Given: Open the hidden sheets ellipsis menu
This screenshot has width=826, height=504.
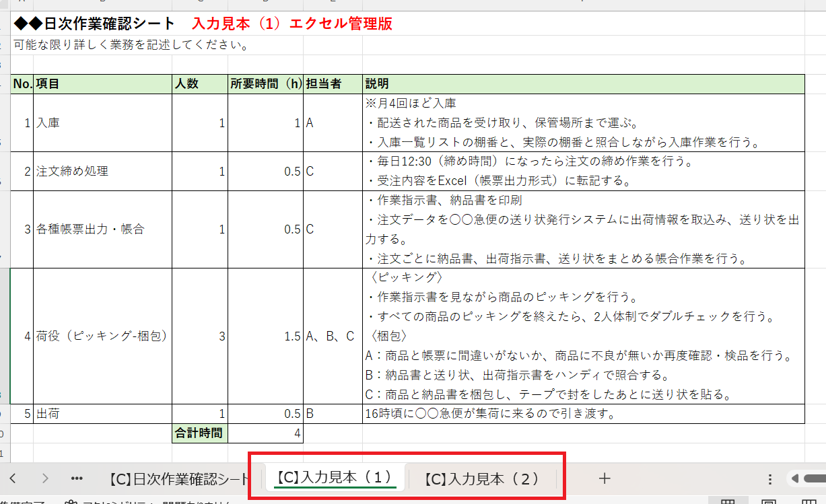Looking at the screenshot, I should (77, 478).
